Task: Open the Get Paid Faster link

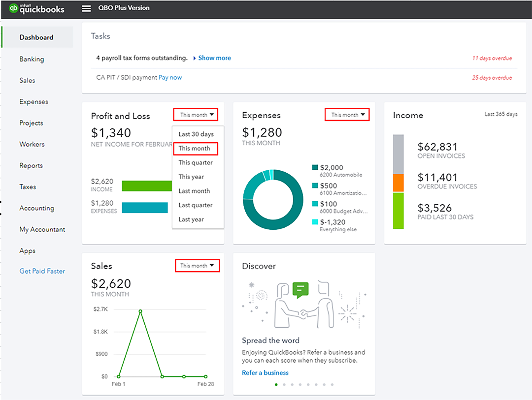Action: (42, 271)
